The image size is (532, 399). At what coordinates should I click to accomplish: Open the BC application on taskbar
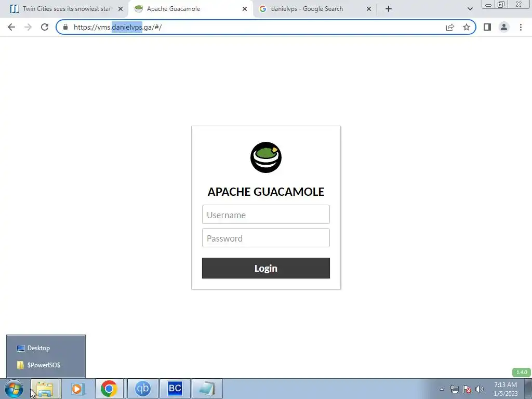coord(175,389)
